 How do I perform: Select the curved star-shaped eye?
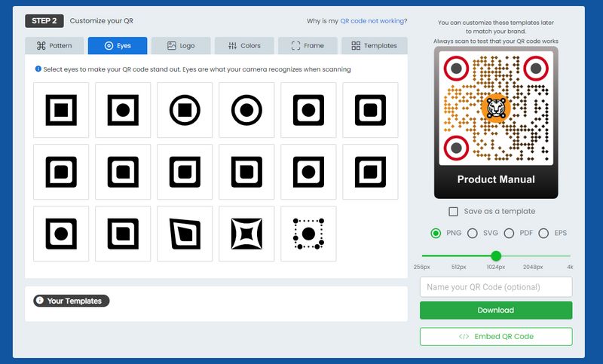tap(246, 234)
